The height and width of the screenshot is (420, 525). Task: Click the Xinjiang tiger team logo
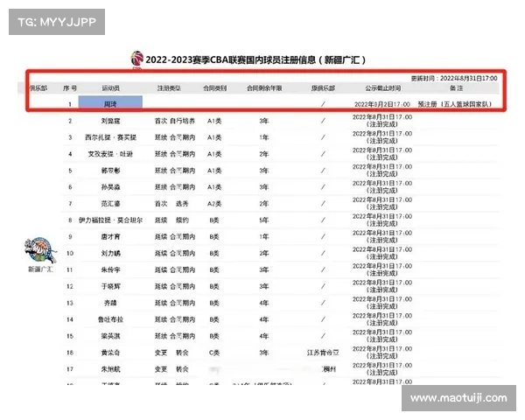coord(40,250)
